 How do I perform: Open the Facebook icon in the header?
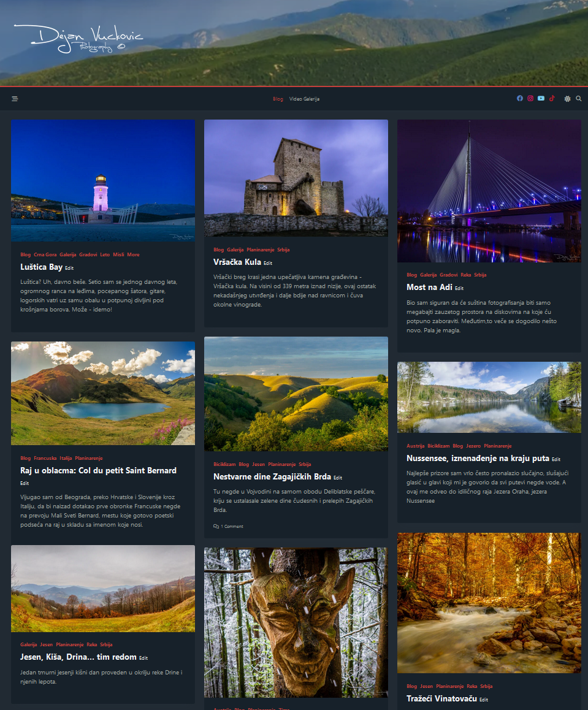point(520,98)
